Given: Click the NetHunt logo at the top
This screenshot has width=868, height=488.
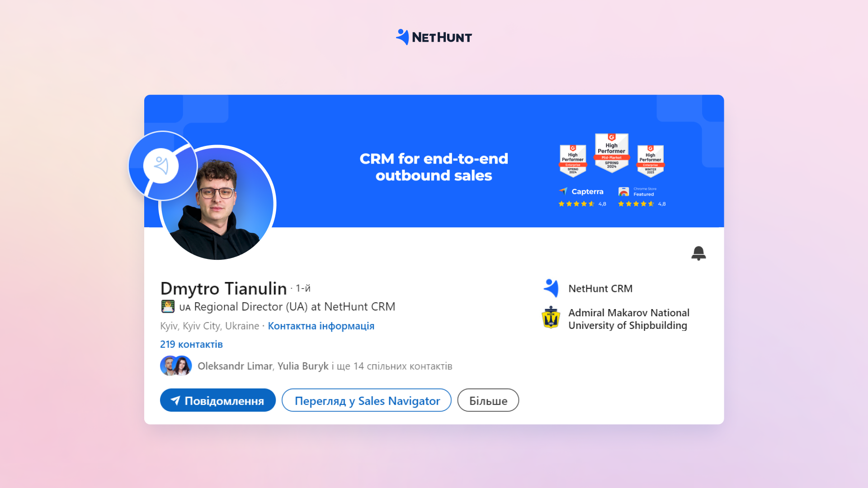Looking at the screenshot, I should pos(434,37).
